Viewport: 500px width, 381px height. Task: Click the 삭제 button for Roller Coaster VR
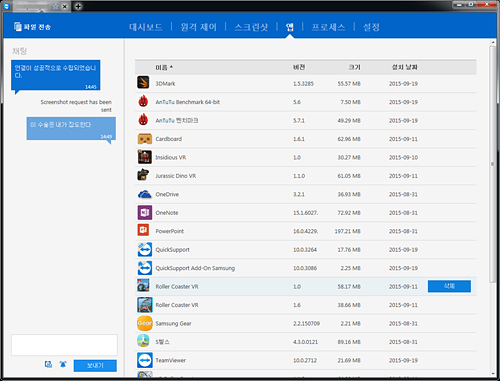pyautogui.click(x=449, y=286)
